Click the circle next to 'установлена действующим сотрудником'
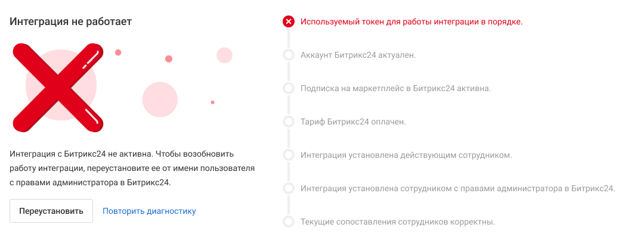644x243 pixels. 289,155
